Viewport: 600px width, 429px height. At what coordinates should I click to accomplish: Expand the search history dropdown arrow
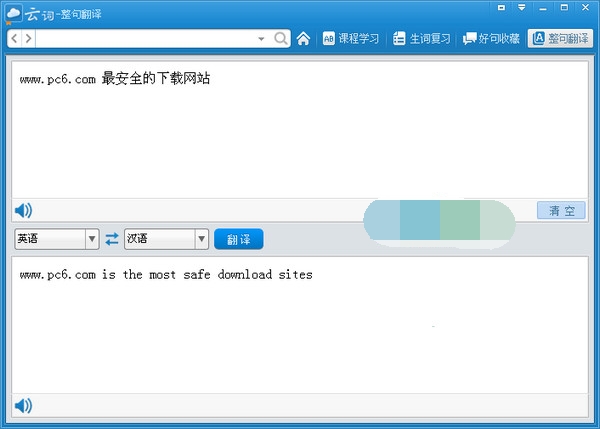[261, 39]
